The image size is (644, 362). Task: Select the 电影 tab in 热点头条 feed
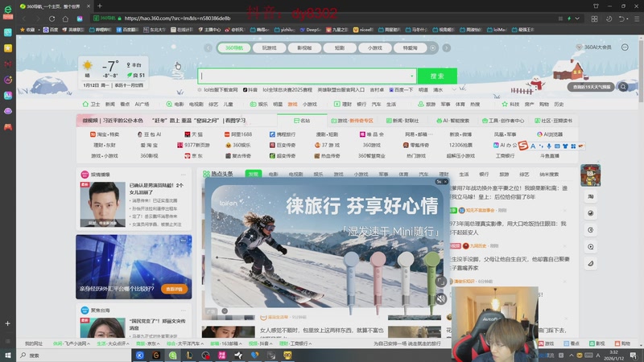(273, 175)
